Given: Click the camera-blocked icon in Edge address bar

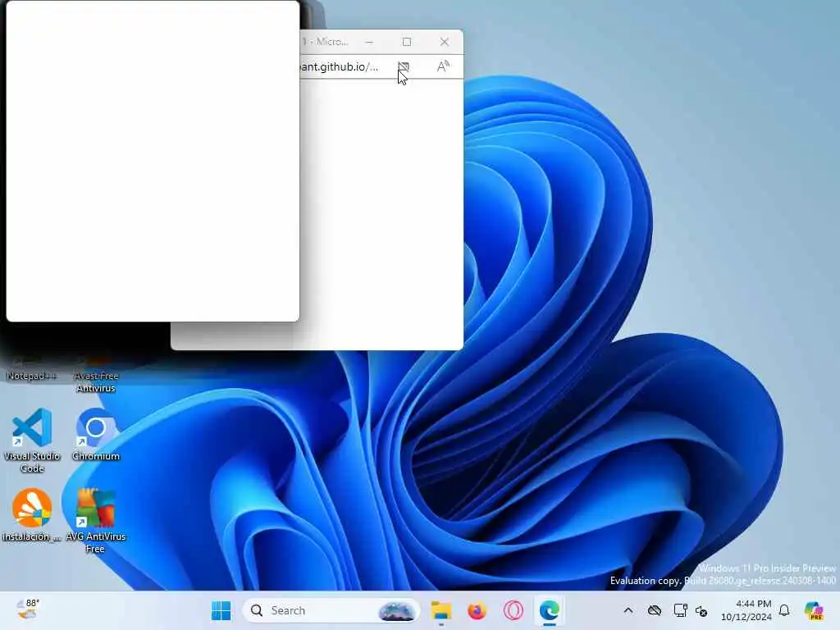Looking at the screenshot, I should pos(404,66).
